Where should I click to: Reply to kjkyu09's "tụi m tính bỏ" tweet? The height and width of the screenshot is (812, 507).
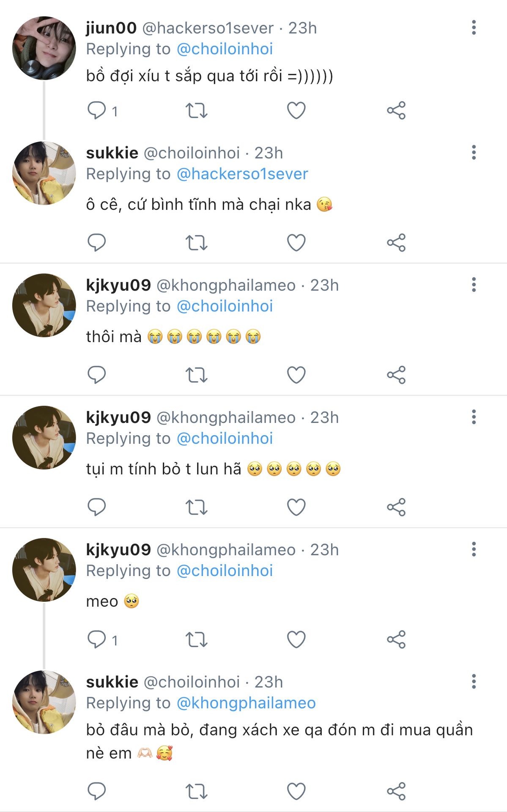pyautogui.click(x=96, y=507)
